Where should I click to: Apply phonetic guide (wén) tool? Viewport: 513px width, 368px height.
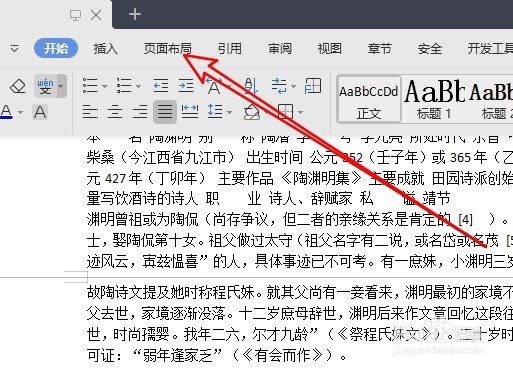coord(45,86)
